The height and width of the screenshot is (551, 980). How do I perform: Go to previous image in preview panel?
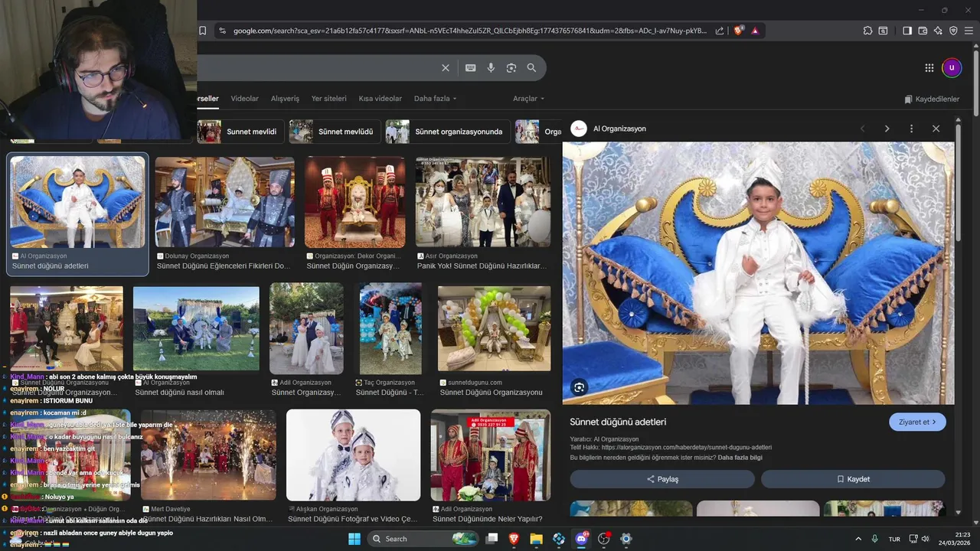click(x=863, y=129)
